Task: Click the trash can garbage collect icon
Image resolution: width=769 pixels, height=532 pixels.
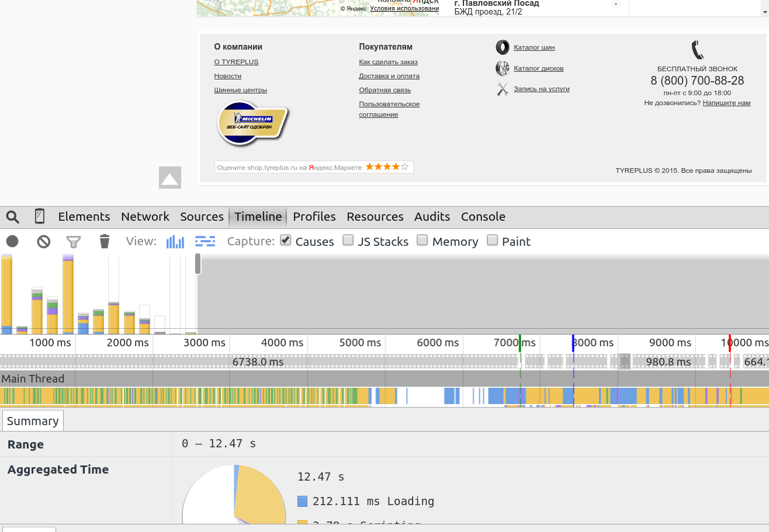Action: point(104,241)
